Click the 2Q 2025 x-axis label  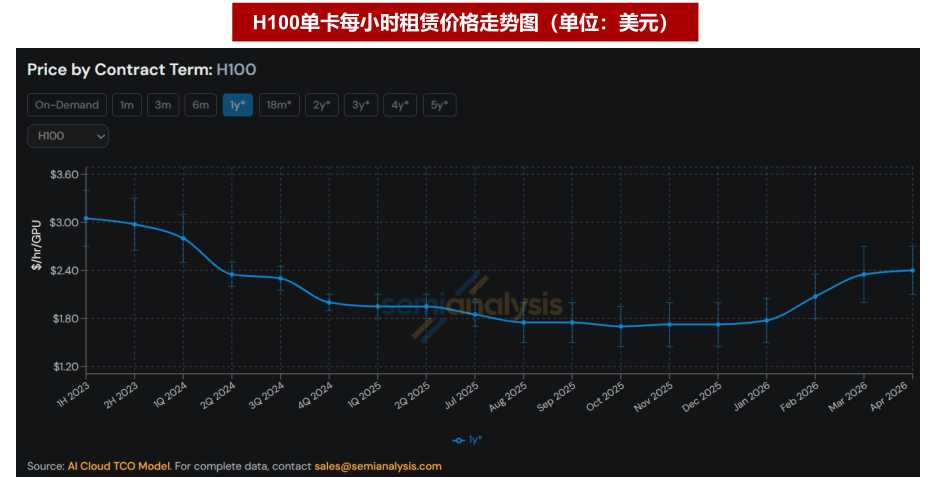click(413, 395)
